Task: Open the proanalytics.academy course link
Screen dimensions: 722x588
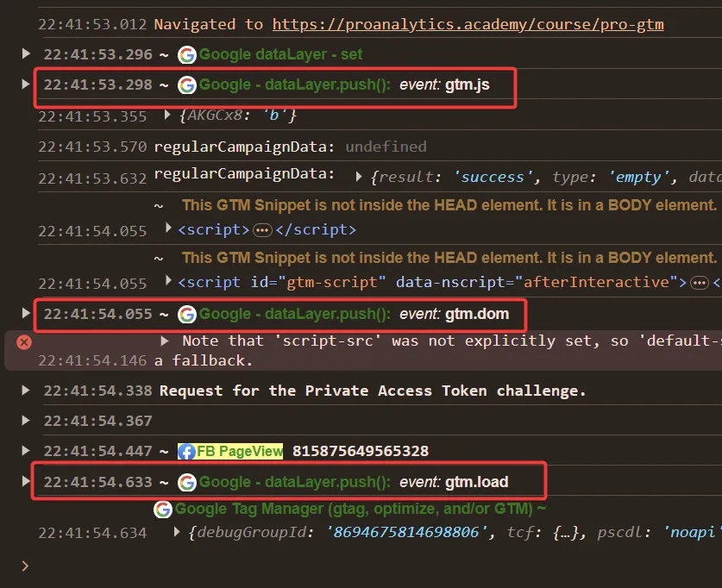Action: 468,24
